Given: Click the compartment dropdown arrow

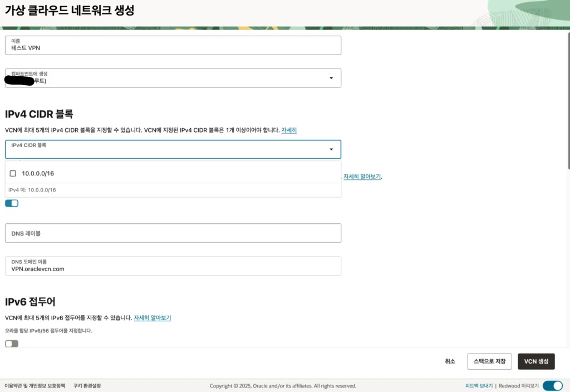Looking at the screenshot, I should pos(331,78).
